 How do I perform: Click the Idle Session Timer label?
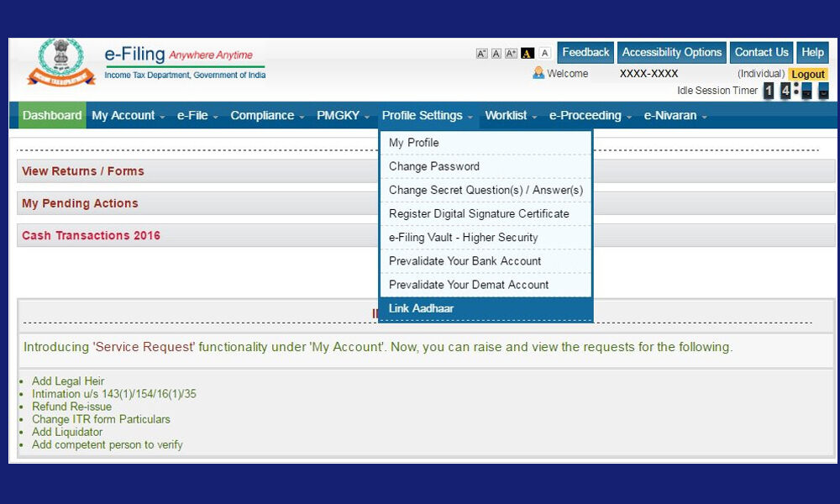click(717, 91)
